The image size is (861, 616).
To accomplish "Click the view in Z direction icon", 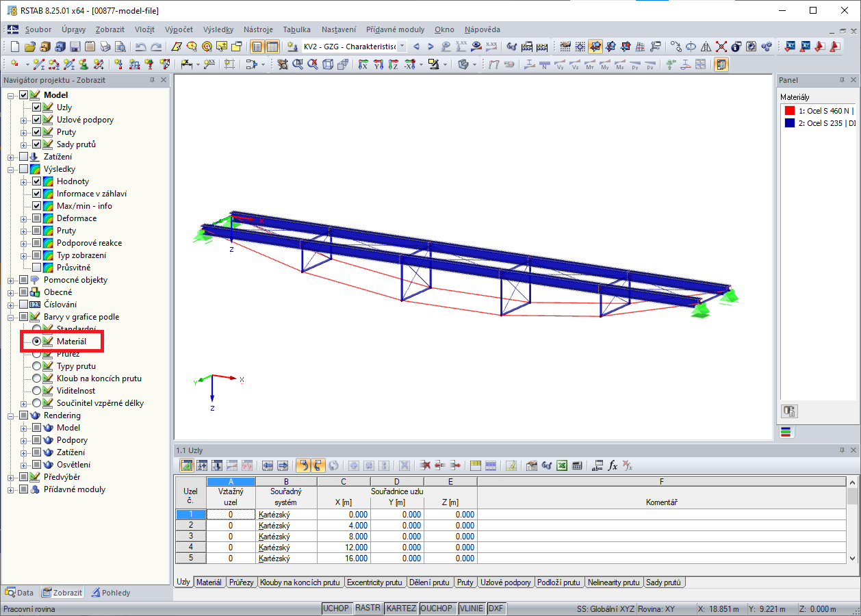I will tap(393, 64).
